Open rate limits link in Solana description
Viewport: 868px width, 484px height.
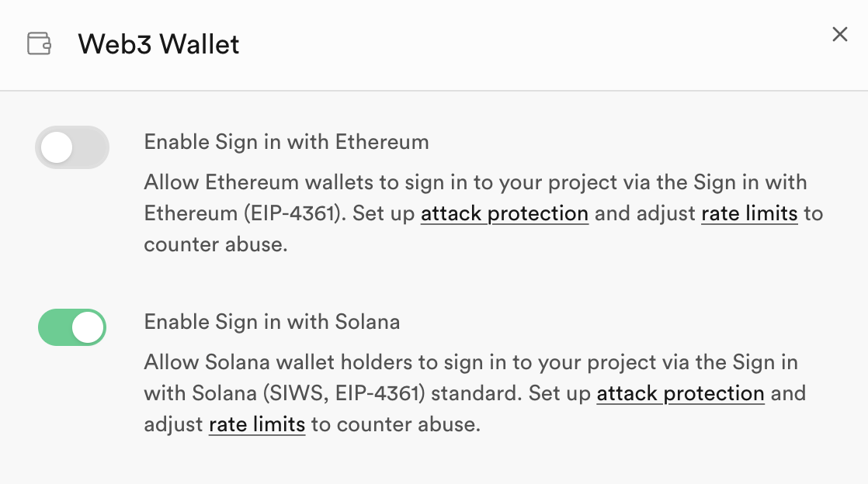point(257,424)
